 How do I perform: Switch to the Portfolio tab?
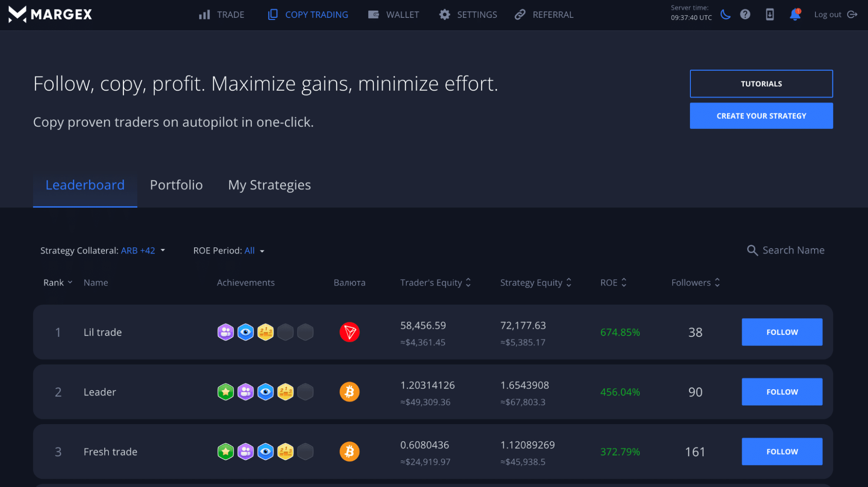(x=176, y=184)
